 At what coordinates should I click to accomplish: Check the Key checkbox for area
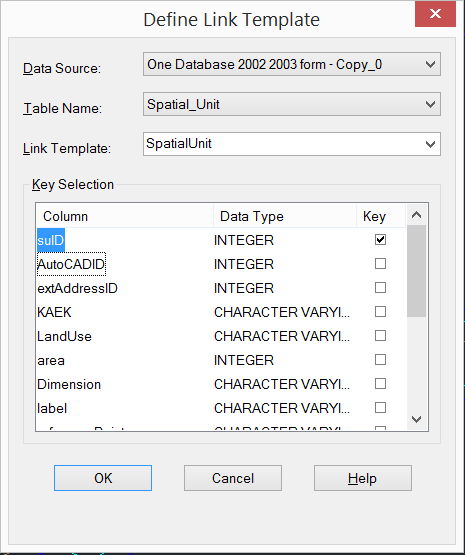click(x=380, y=360)
